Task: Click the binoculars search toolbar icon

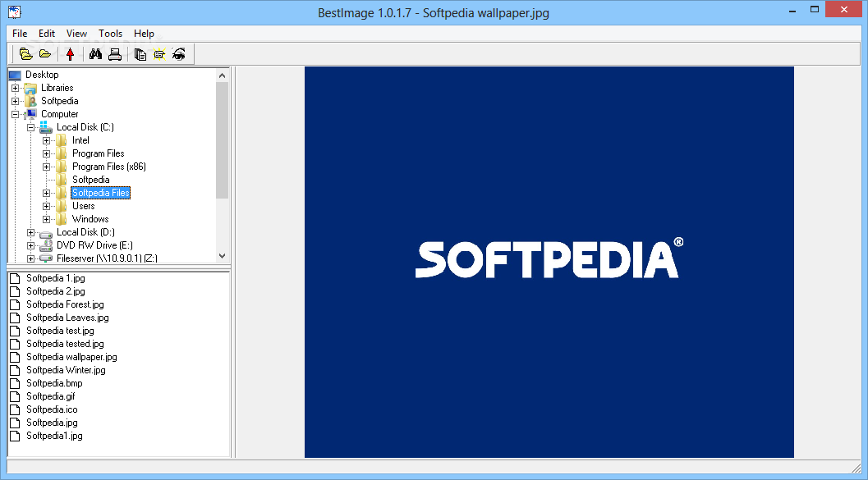Action: coord(96,53)
